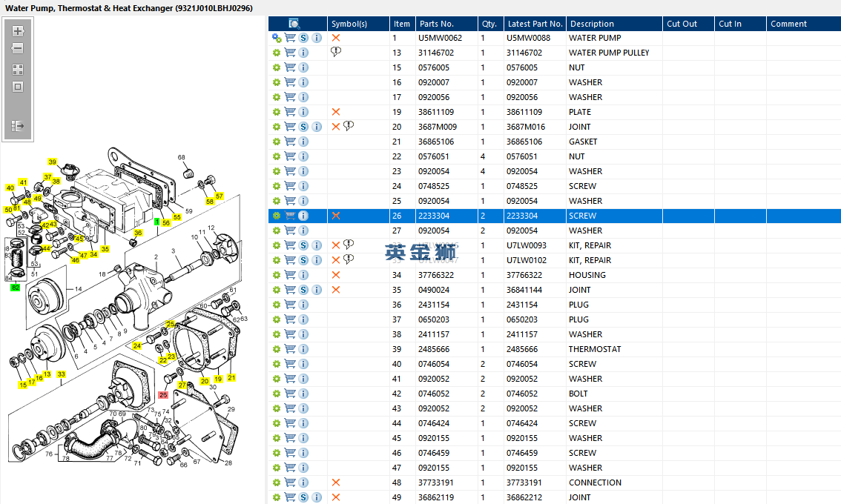This screenshot has width=841, height=504.
Task: Select latest part U7LW0102 KIT, REPAIR row
Action: [526, 260]
